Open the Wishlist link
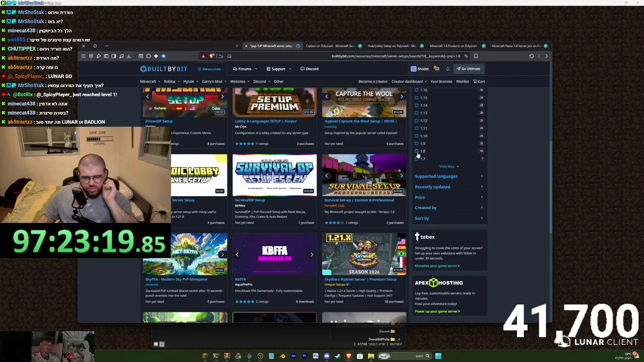Image resolution: width=644 pixels, height=362 pixels. [462, 81]
